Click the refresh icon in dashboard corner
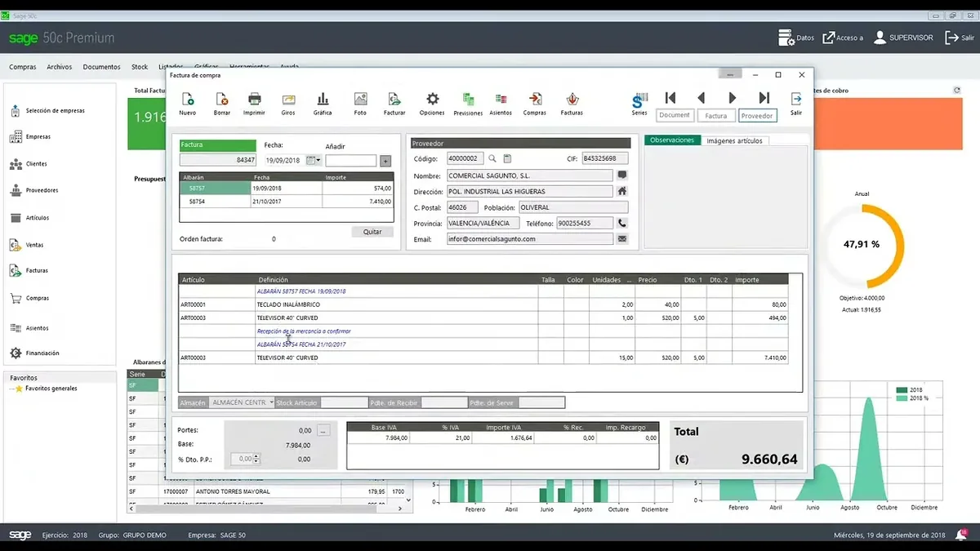 click(x=957, y=90)
